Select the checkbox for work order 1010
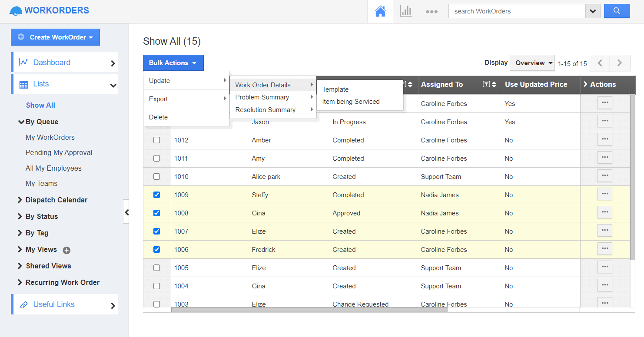Image resolution: width=644 pixels, height=337 pixels. pyautogui.click(x=157, y=176)
